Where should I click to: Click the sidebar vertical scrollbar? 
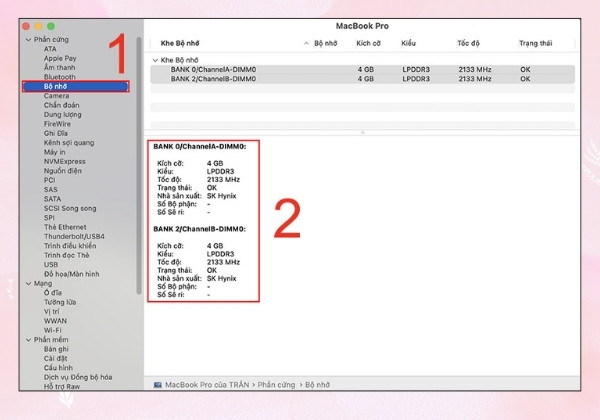(x=139, y=165)
